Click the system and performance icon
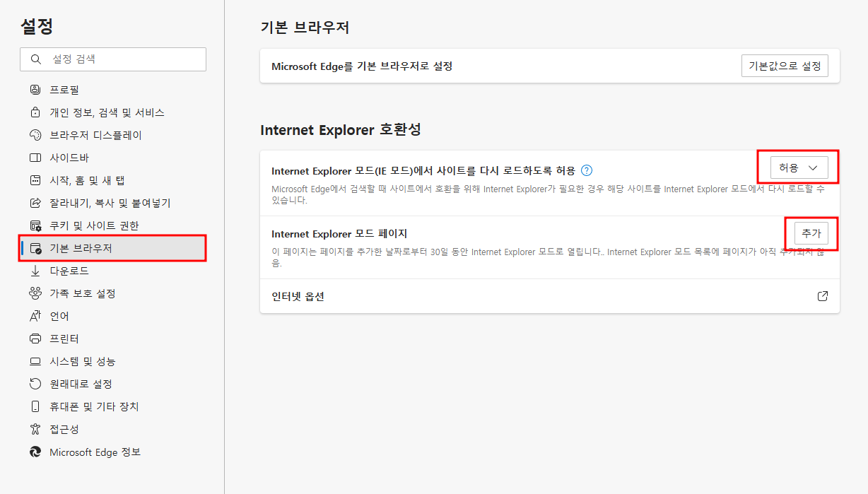The width and height of the screenshot is (868, 494). 35,361
